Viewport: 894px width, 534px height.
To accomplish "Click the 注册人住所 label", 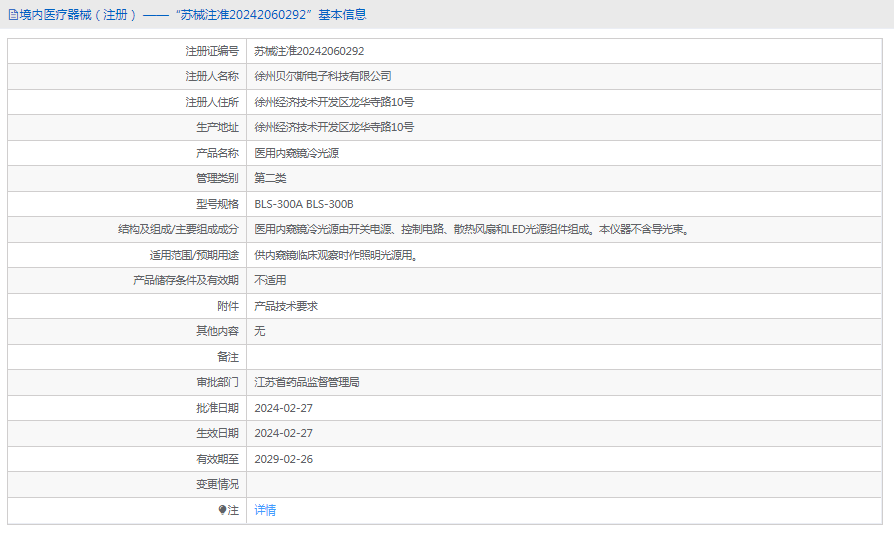I will pos(212,102).
